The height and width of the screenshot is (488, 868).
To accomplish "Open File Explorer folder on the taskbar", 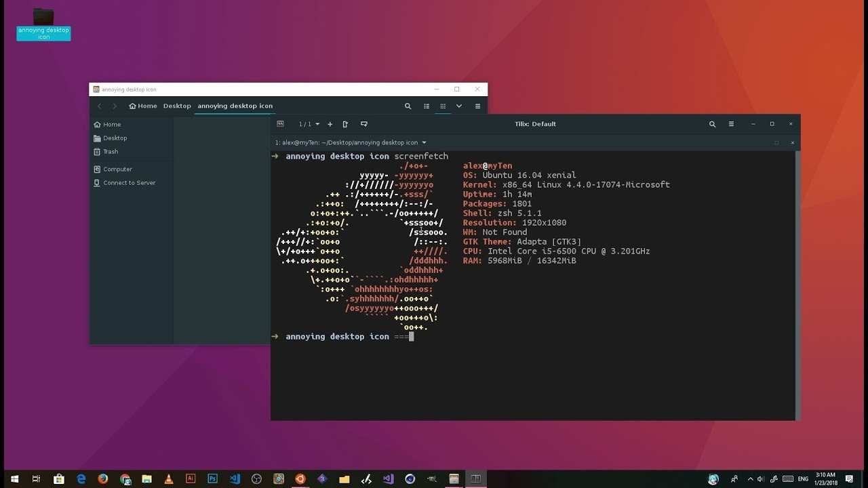I will tap(344, 479).
